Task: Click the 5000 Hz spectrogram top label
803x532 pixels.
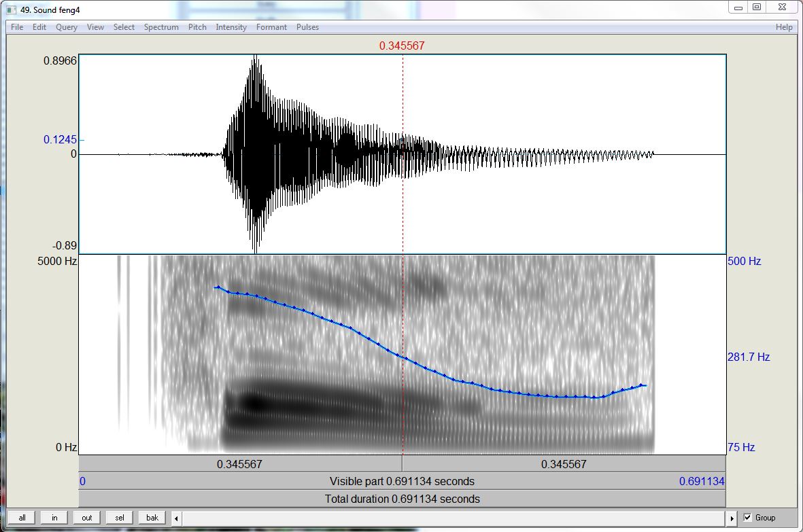Action: pos(57,261)
